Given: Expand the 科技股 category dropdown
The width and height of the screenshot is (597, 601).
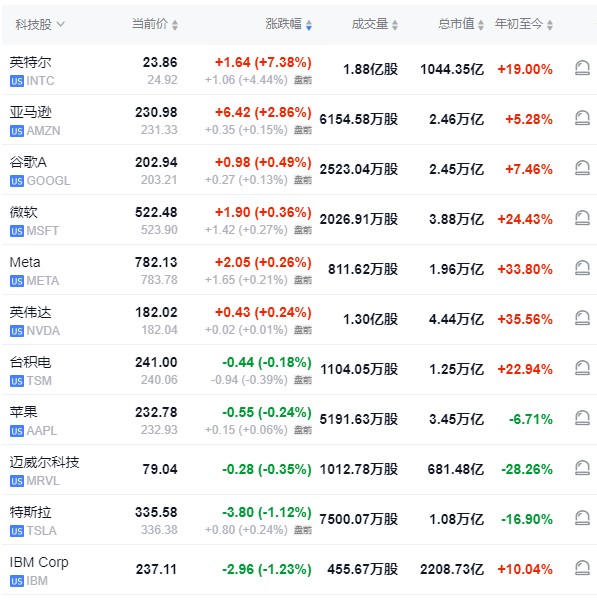Looking at the screenshot, I should [40, 25].
